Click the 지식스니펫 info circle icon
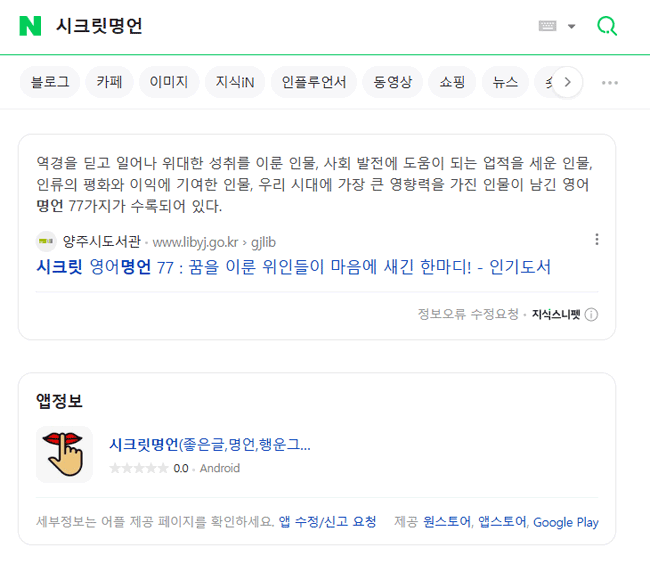Viewport: 650px width, 572px height. (591, 315)
